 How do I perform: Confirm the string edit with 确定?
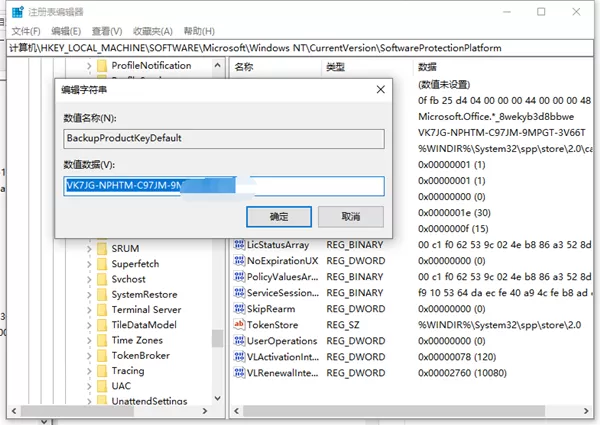click(x=279, y=217)
